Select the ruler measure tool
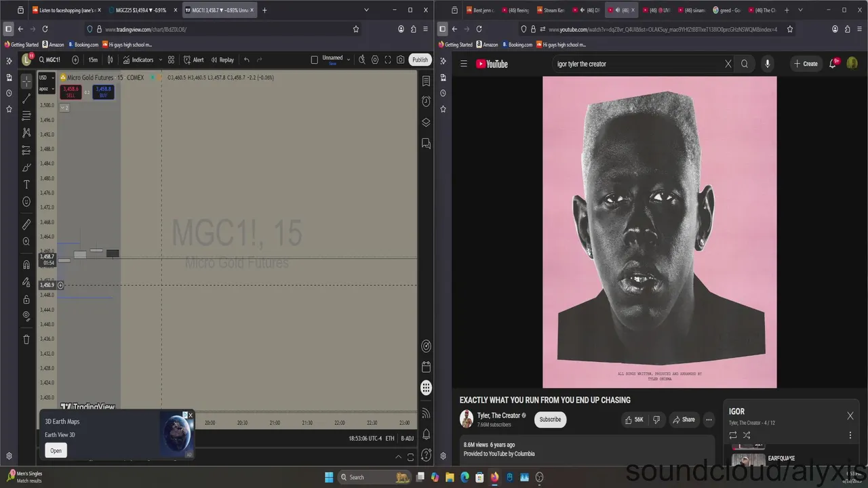Viewport: 868px width, 488px height. click(26, 224)
